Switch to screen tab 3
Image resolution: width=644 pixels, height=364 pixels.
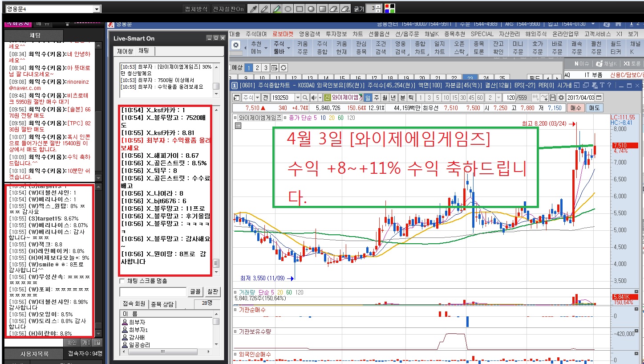[x=266, y=68]
